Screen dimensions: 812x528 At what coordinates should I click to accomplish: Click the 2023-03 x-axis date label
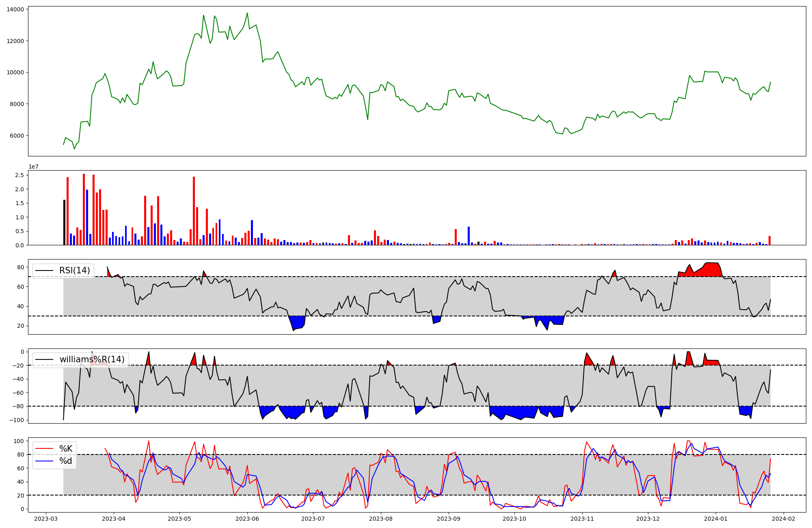(x=45, y=519)
